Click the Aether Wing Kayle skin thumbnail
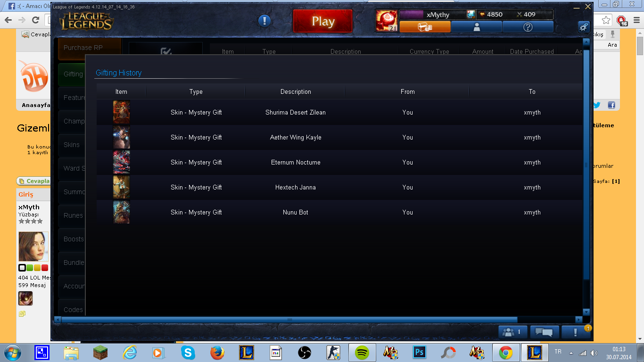The image size is (644, 362). coord(121,137)
